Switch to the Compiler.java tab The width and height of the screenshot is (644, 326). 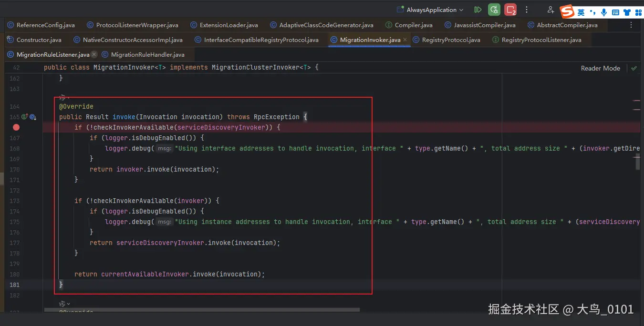point(409,25)
